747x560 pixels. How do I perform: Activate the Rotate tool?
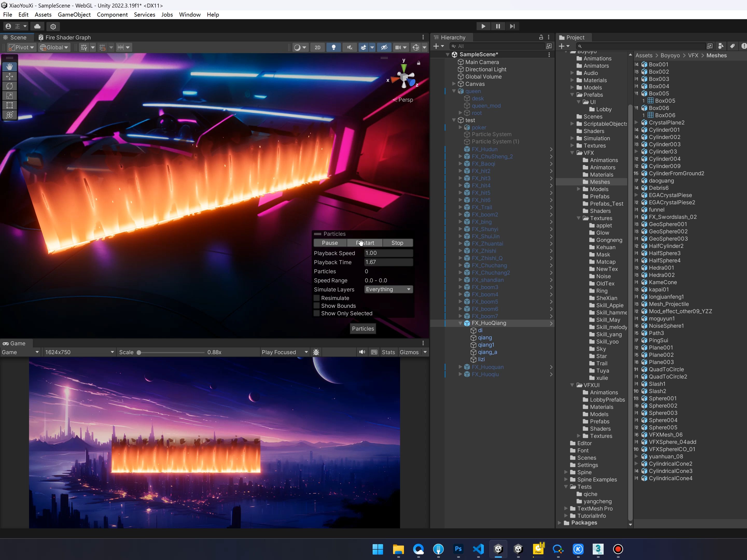(9, 86)
